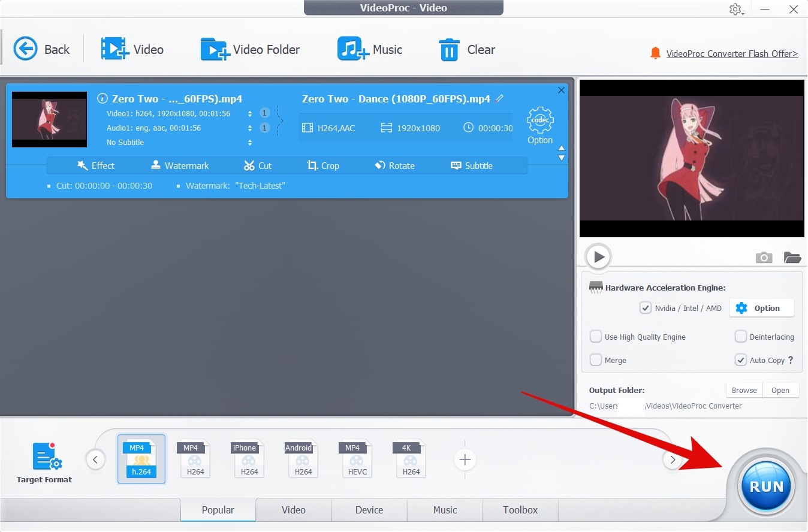
Task: Show previous format presets with left chevron
Action: pyautogui.click(x=95, y=460)
